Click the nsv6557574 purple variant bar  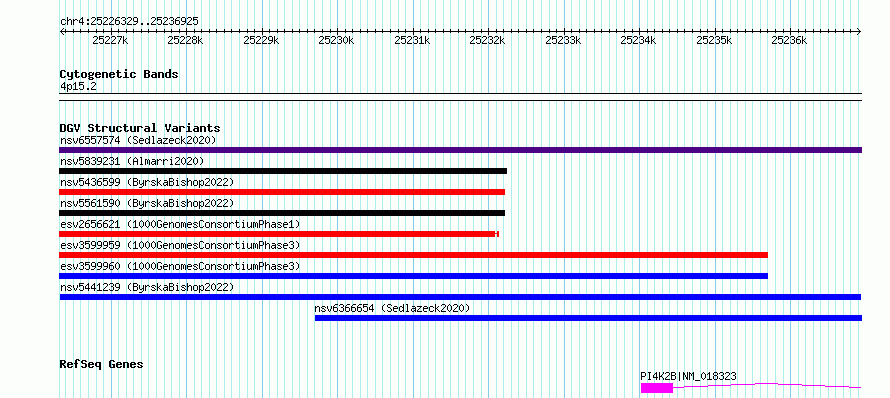(x=460, y=150)
